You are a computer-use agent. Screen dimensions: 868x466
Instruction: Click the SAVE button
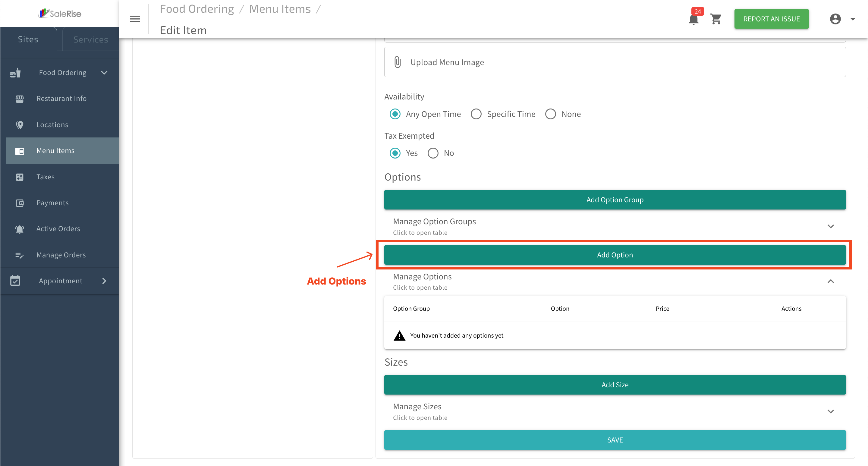click(x=615, y=440)
